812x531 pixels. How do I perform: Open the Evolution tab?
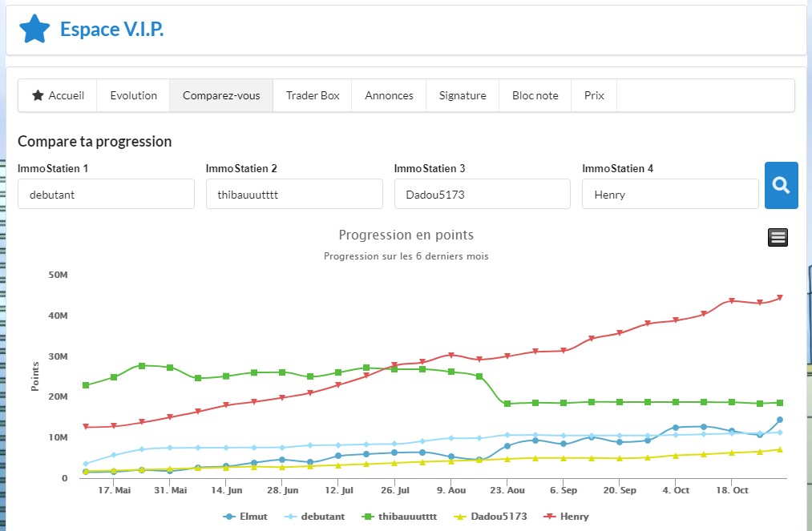tap(133, 95)
